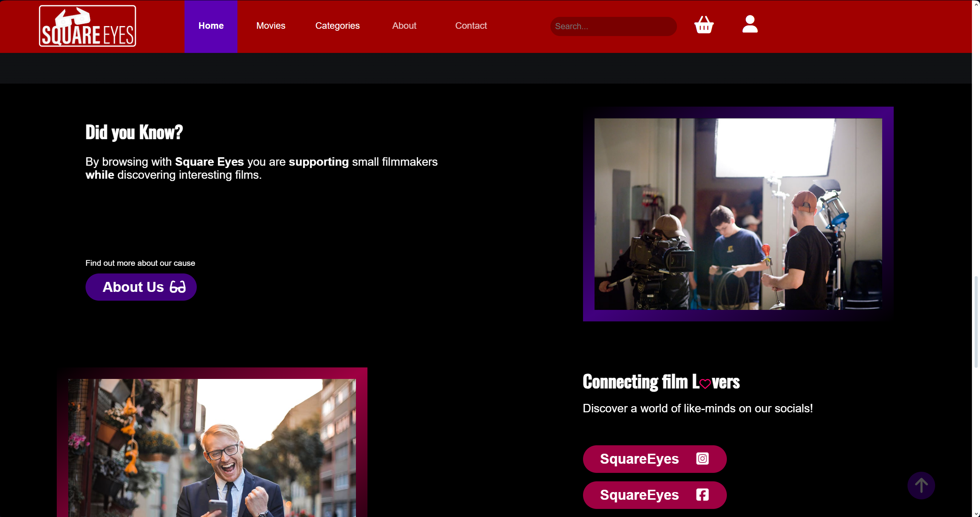Viewport: 980px width, 517px height.
Task: Open the Home tab
Action: [x=211, y=25]
